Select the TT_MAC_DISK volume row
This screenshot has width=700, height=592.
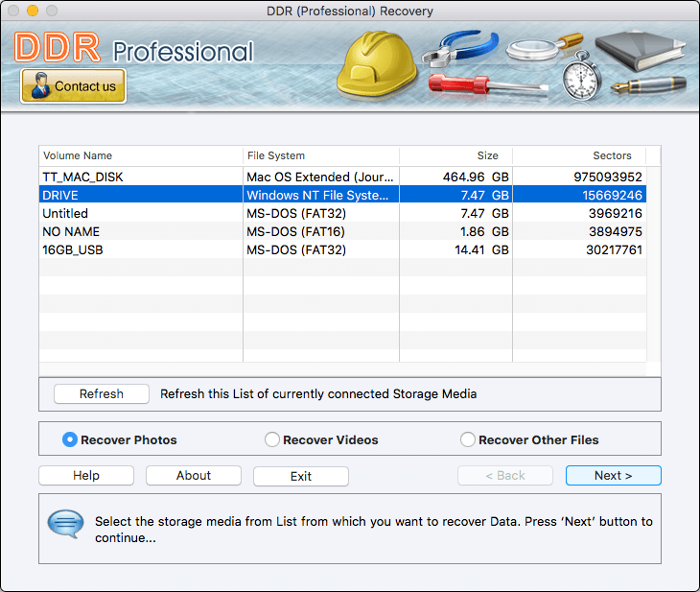(x=342, y=177)
